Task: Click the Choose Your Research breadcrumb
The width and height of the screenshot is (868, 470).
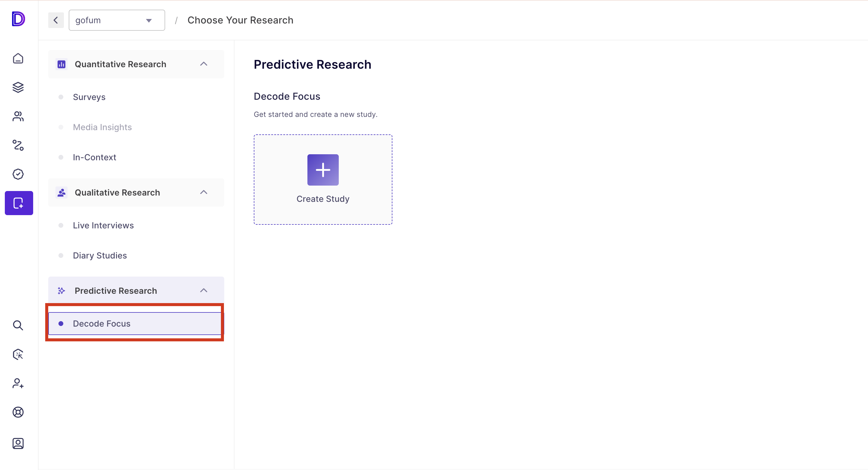Action: pyautogui.click(x=240, y=20)
